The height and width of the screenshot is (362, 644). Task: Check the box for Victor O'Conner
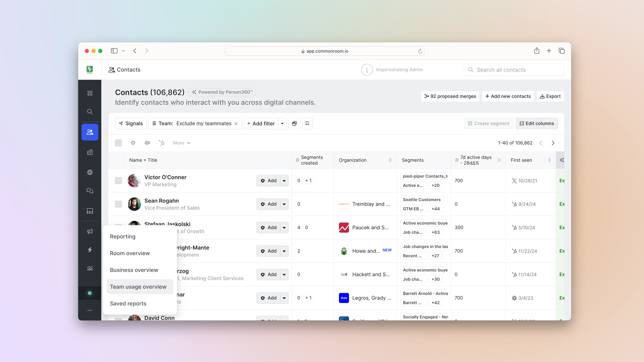(118, 181)
